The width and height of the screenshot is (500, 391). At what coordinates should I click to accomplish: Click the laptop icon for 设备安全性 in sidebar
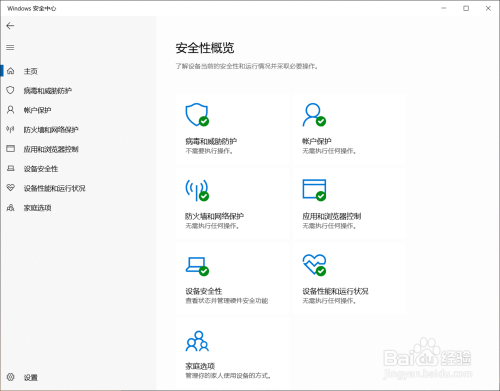[x=11, y=168]
